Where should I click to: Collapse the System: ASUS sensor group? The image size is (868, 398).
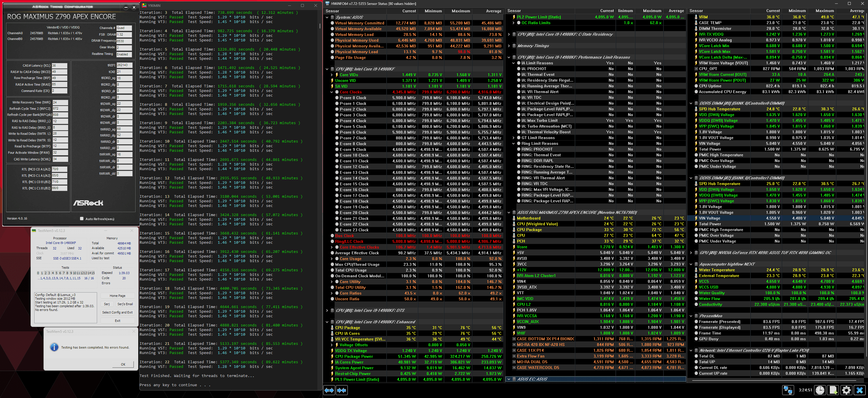pos(327,17)
